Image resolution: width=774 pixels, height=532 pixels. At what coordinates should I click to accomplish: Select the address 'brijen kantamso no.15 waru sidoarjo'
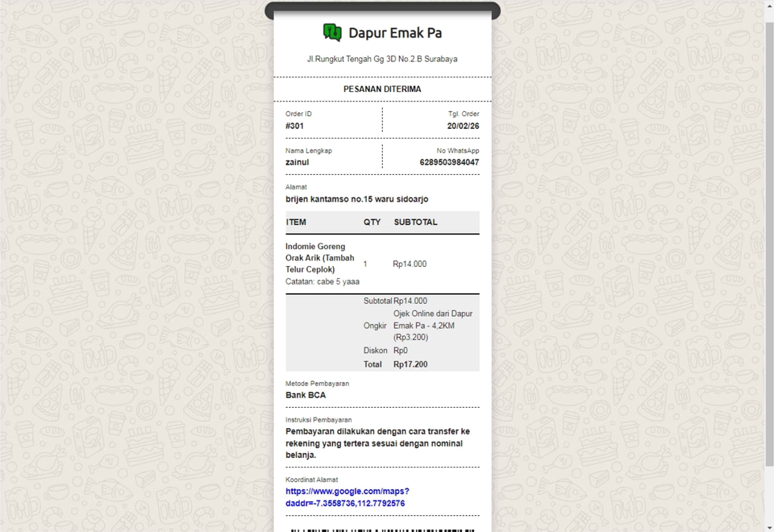click(357, 199)
